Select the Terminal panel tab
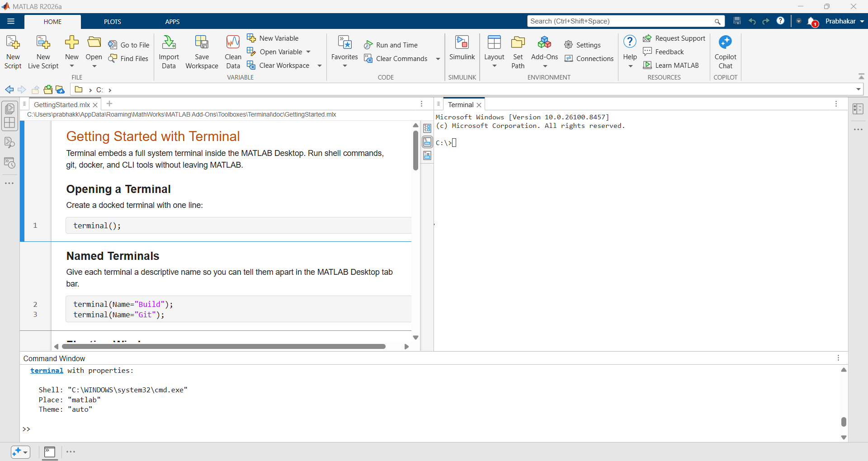The image size is (868, 461). (x=461, y=104)
